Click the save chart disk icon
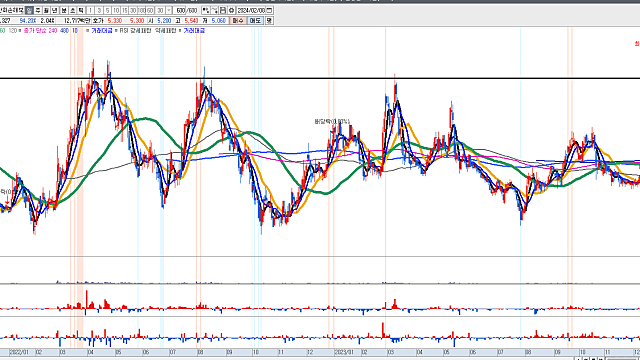640x360 pixels. [223, 11]
